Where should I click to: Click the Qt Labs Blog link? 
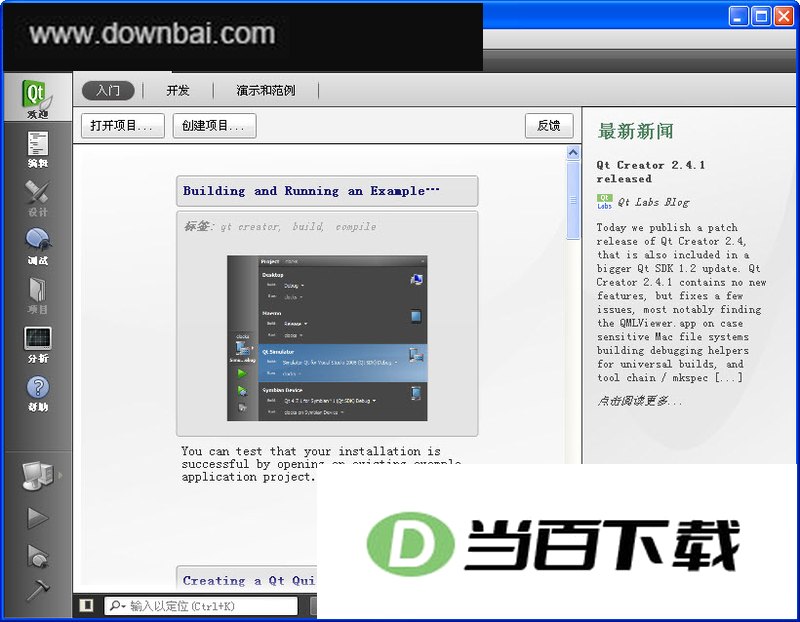[x=654, y=202]
